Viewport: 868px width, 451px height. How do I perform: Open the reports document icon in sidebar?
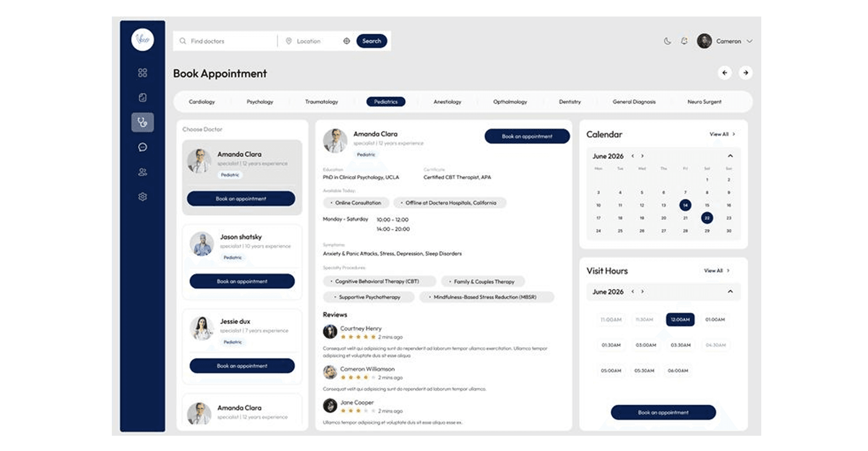[x=142, y=97]
